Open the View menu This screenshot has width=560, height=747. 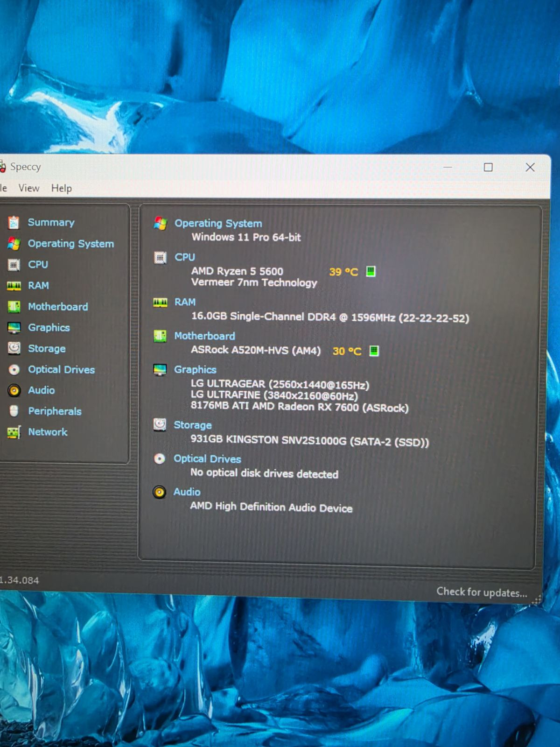pos(29,188)
